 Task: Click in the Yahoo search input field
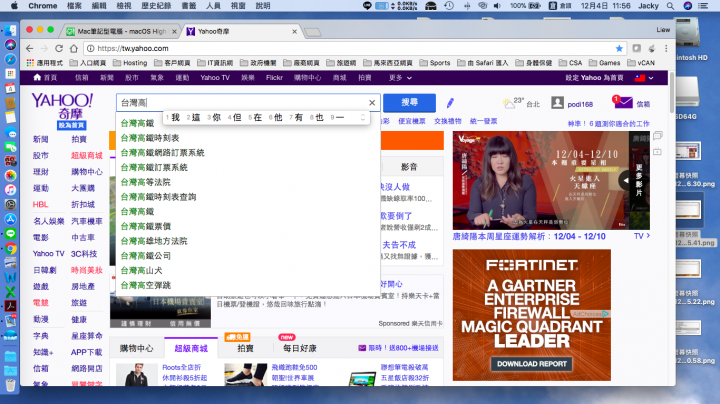tap(248, 103)
